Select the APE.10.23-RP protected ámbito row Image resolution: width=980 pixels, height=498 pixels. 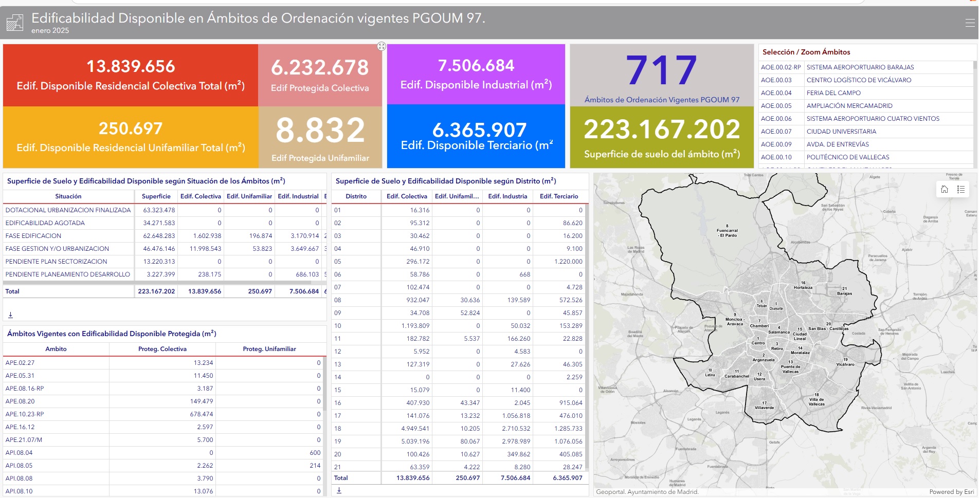point(25,414)
